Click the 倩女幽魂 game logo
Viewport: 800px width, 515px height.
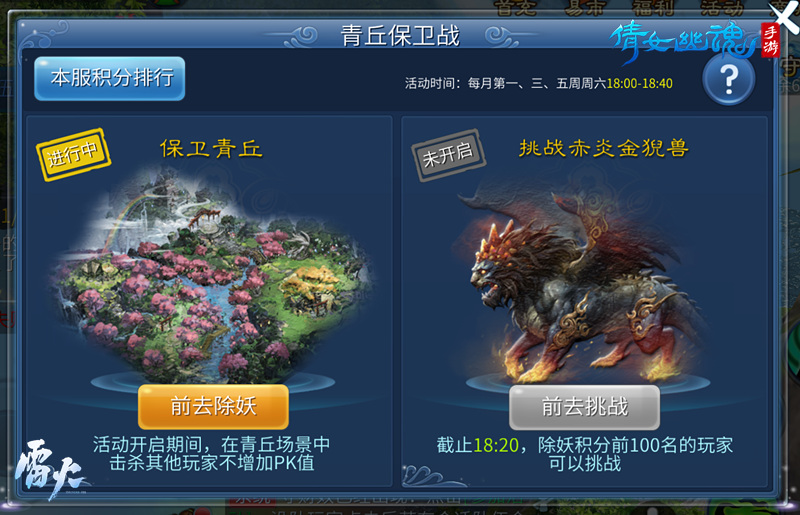pos(684,41)
